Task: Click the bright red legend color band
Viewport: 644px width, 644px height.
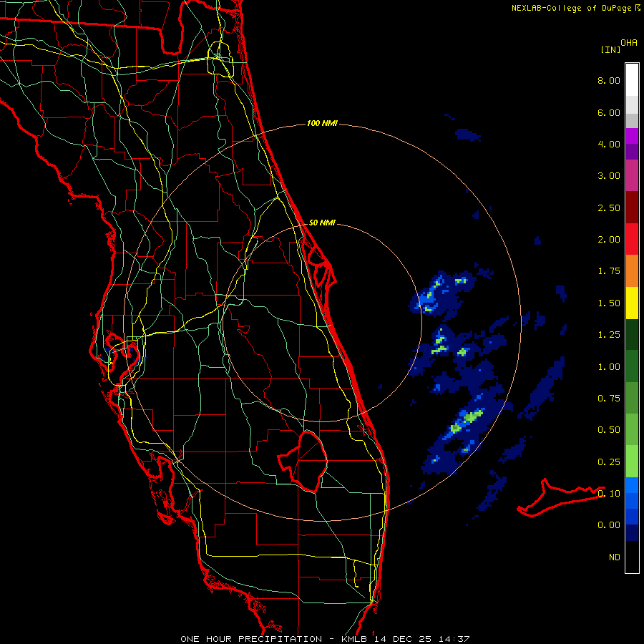Action: point(632,239)
